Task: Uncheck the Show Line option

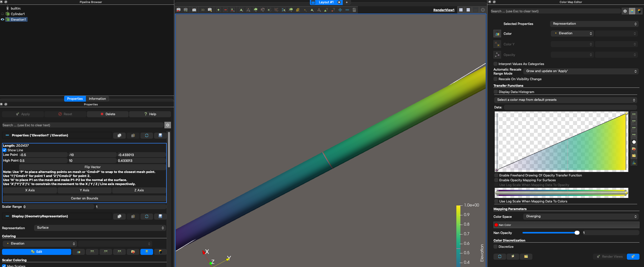Action: click(5, 150)
